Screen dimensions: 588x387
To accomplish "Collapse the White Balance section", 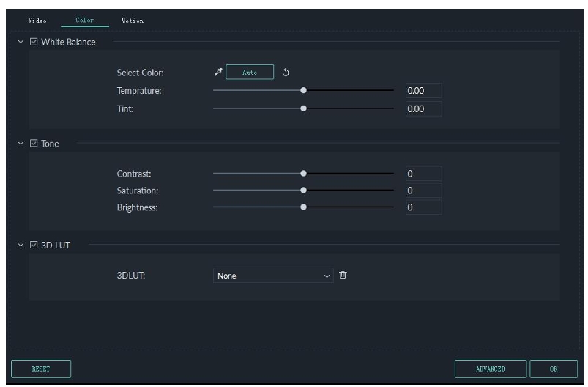I will click(21, 42).
